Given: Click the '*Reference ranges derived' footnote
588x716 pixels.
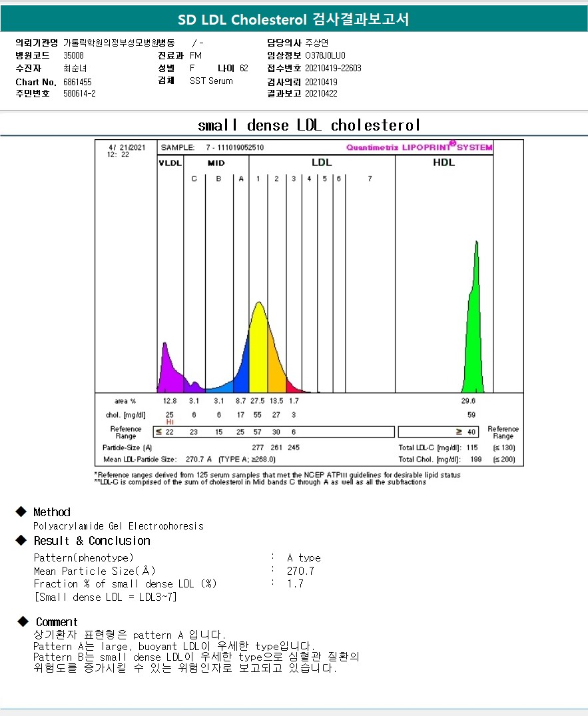Looking at the screenshot, I should [x=278, y=475].
